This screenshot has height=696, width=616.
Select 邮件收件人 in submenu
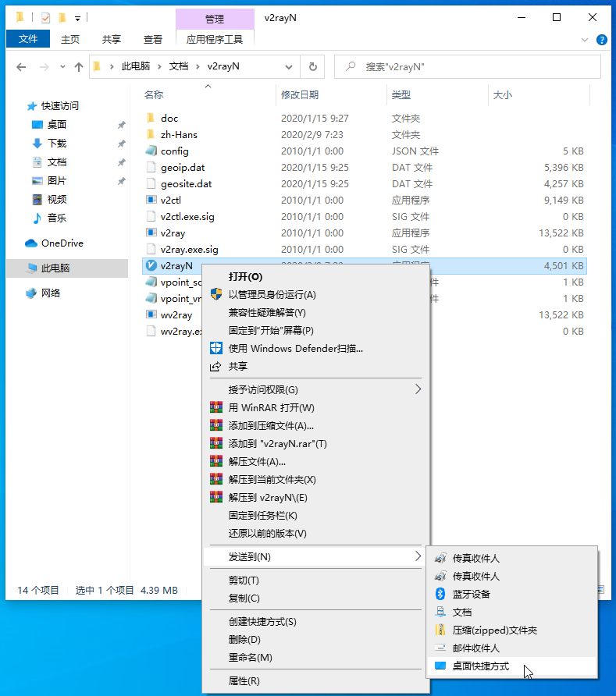click(x=511, y=648)
